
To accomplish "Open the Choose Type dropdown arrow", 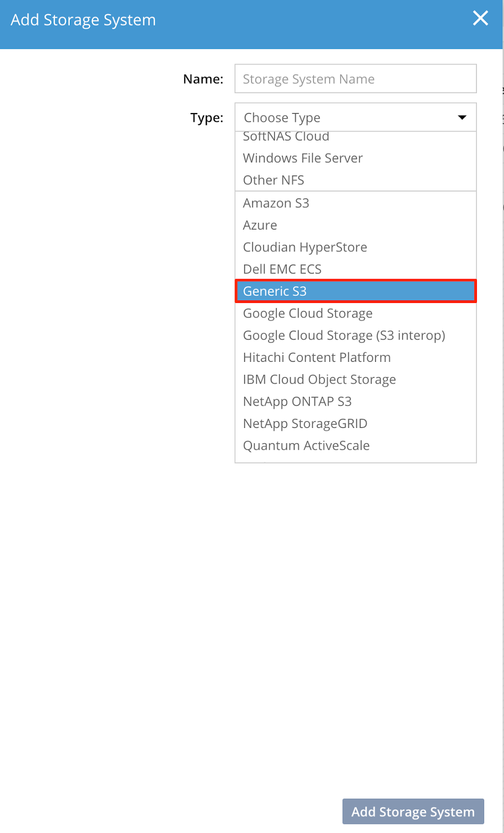I will tap(461, 118).
